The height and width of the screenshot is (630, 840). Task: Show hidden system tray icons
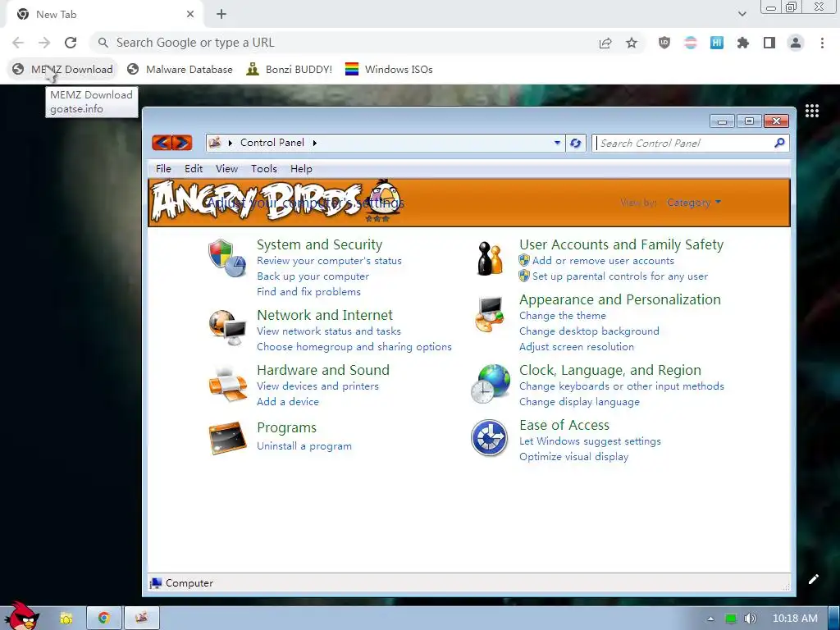711,619
